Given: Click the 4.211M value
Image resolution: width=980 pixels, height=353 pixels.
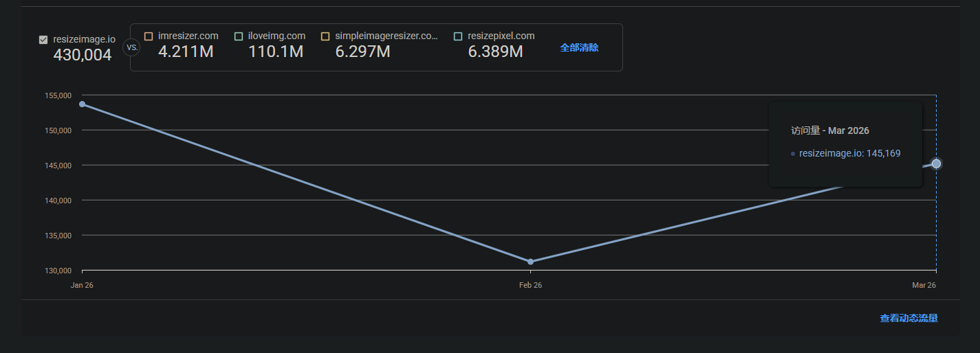Looking at the screenshot, I should (186, 52).
